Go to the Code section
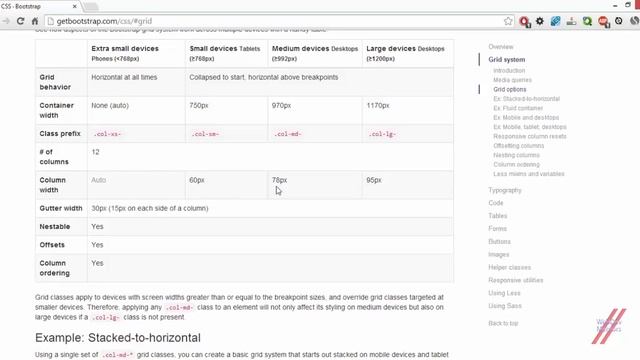The image size is (640, 360). click(x=496, y=203)
